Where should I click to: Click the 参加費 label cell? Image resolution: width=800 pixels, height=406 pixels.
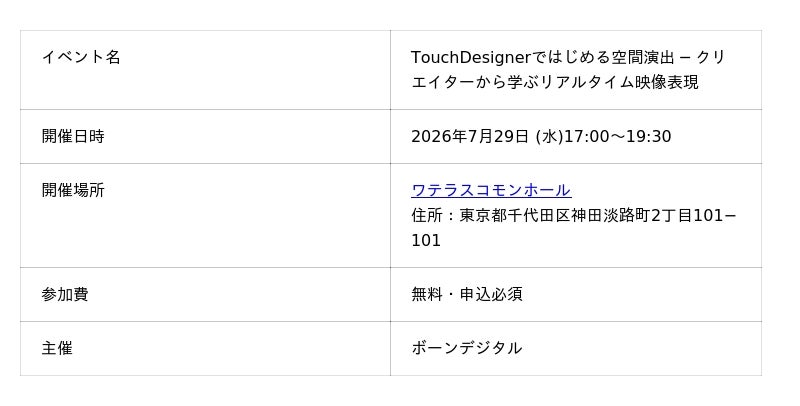(x=205, y=294)
